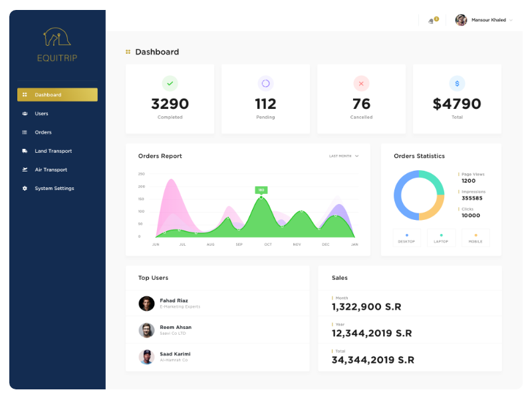Click the Completed green checkmark icon
This screenshot has height=400, width=532.
click(170, 84)
